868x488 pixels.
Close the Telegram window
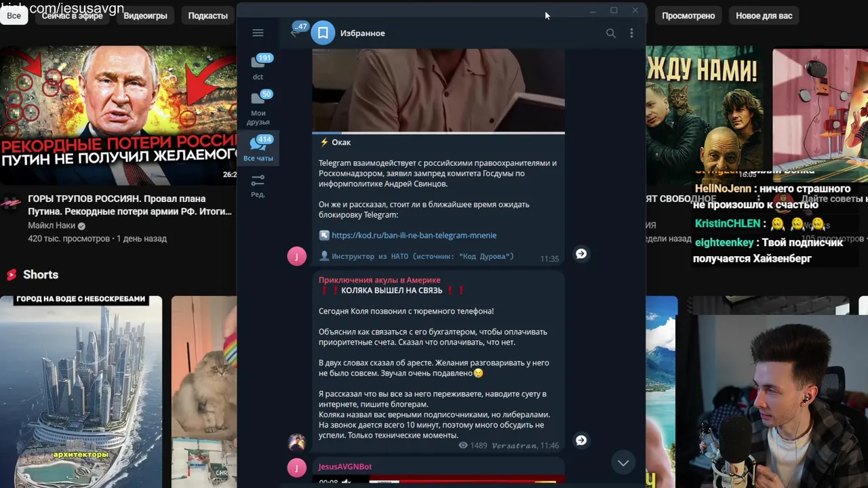(635, 10)
